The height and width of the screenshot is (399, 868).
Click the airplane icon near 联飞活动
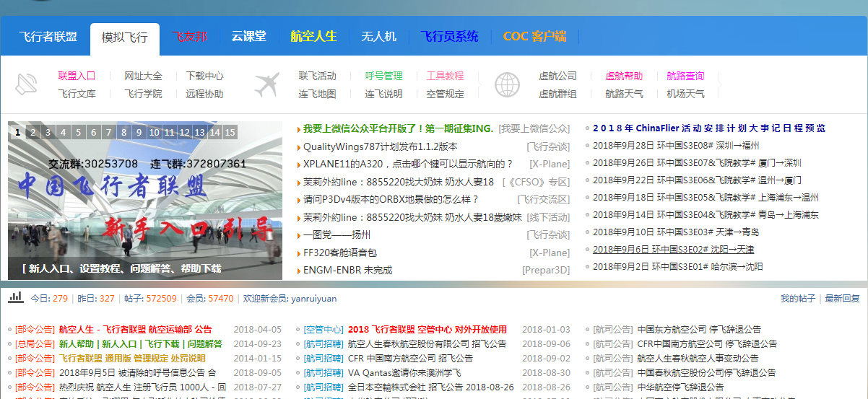tap(267, 85)
